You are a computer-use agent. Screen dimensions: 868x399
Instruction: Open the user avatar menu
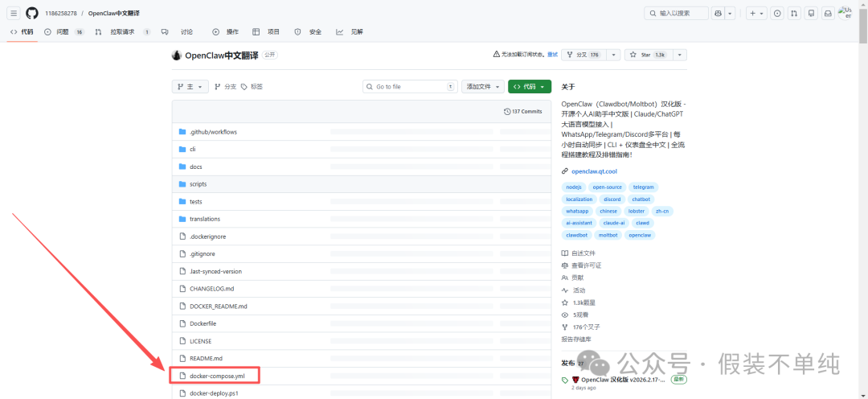coord(845,14)
